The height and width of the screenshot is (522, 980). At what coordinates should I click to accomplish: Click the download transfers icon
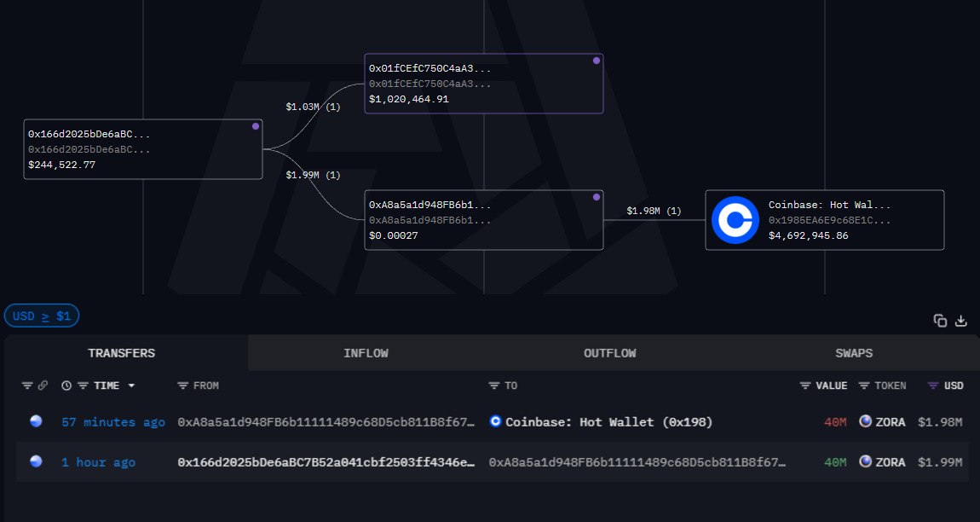[961, 321]
